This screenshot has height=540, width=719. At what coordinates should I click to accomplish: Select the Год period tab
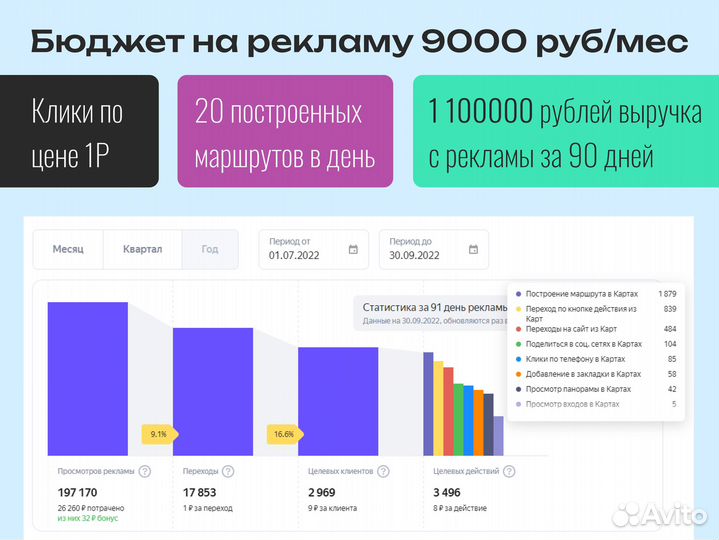tap(210, 249)
